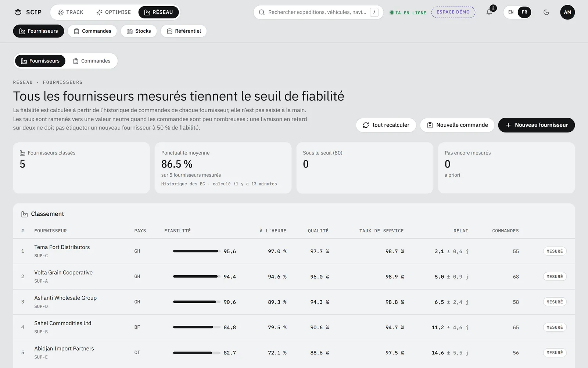Open the Volta Grain Cooperative row
The width and height of the screenshot is (588, 368).
pos(294,277)
